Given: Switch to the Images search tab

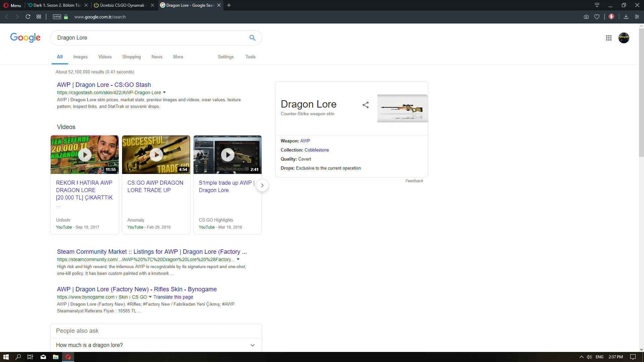Looking at the screenshot, I should point(80,57).
